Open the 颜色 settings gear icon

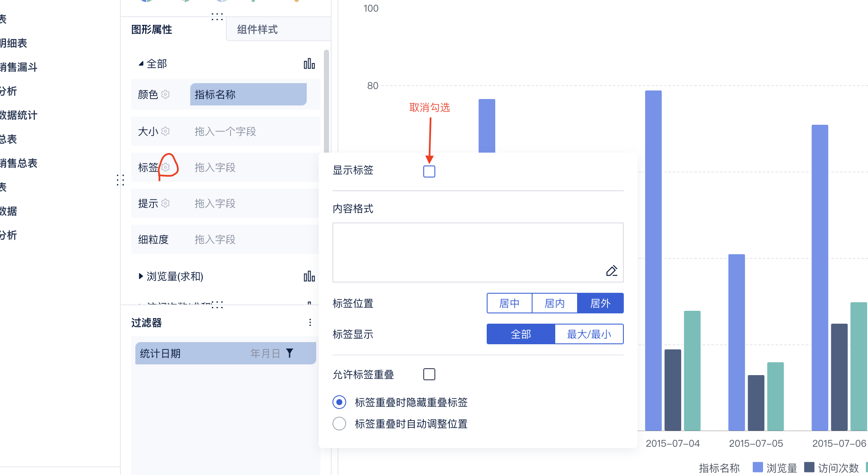click(x=166, y=94)
